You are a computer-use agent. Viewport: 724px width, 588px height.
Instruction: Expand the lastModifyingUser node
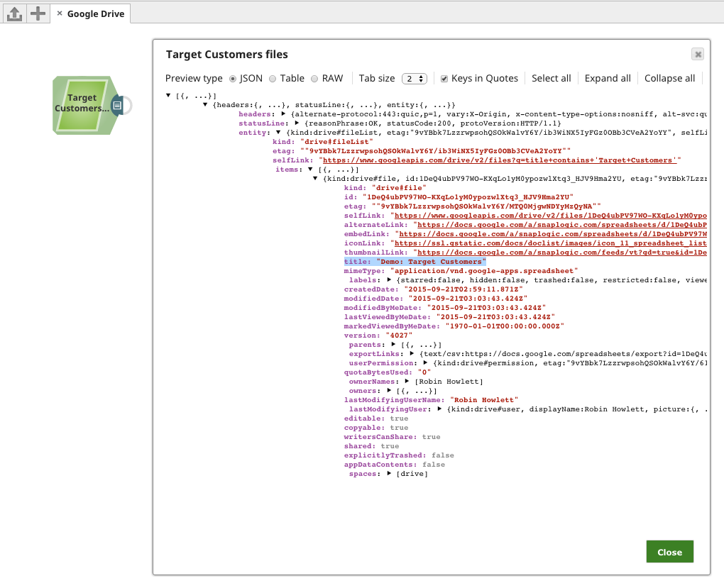click(439, 409)
